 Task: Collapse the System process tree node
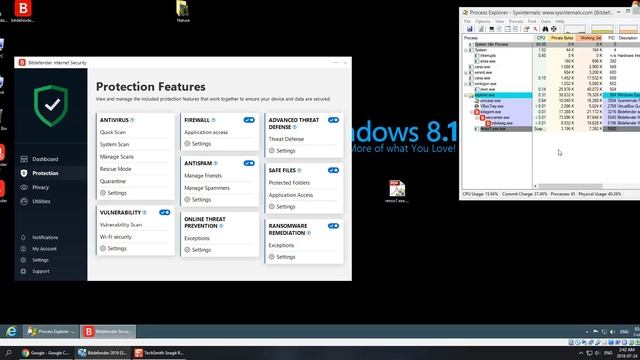tap(466, 50)
